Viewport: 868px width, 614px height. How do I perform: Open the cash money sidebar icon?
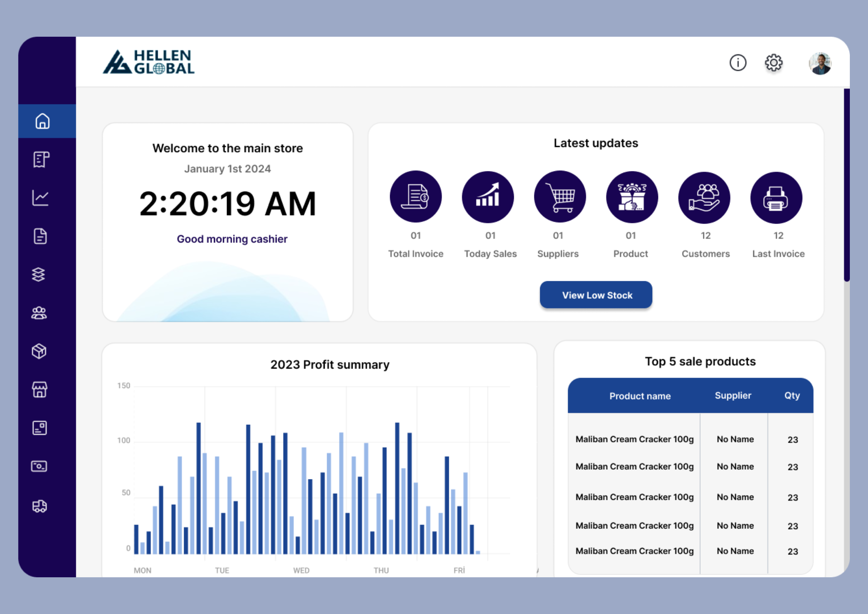(39, 466)
